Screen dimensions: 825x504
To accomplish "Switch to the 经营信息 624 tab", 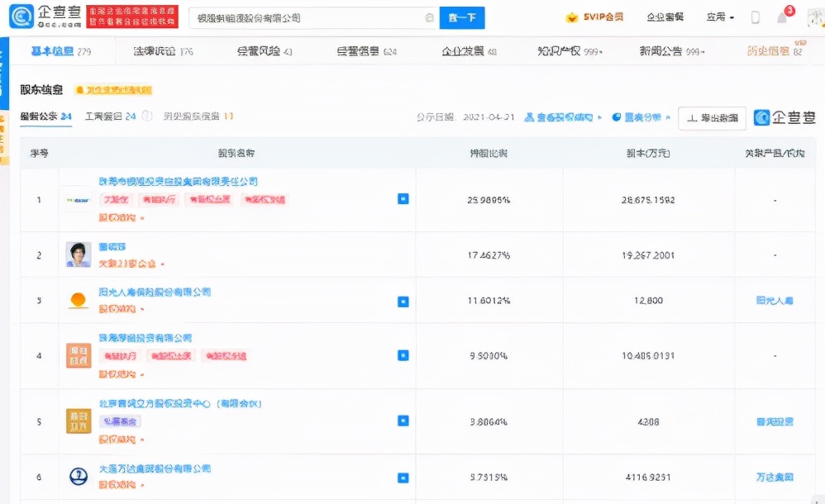I will [367, 51].
